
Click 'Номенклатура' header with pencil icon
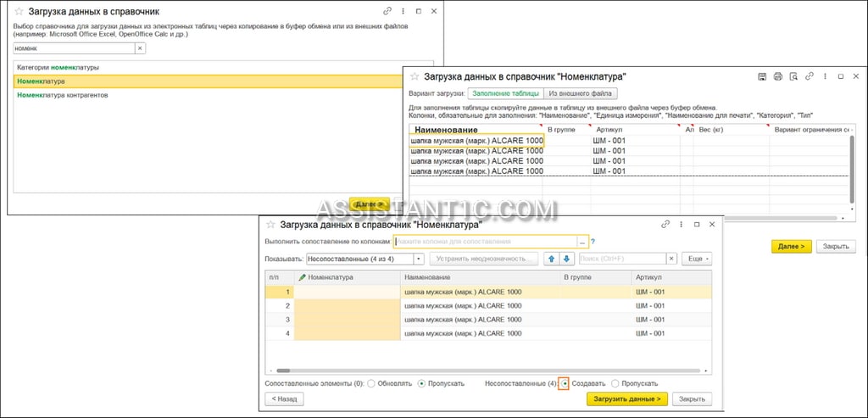coord(347,277)
